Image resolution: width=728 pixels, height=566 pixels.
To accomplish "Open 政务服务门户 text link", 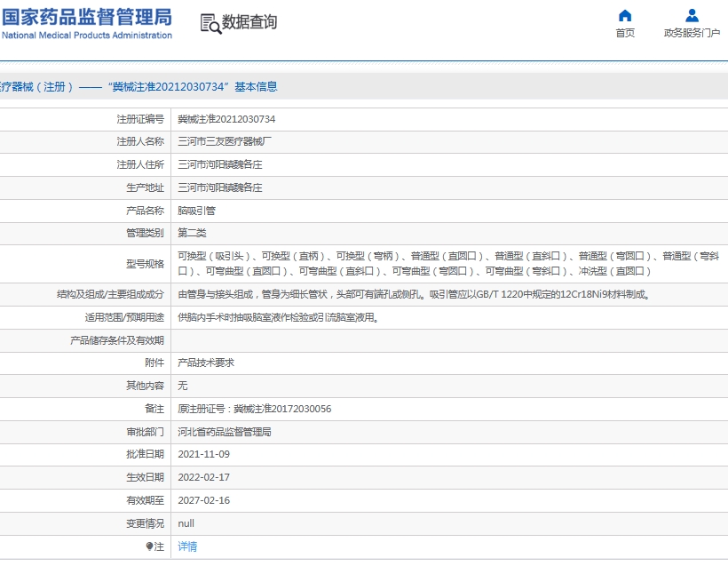I will 692,33.
